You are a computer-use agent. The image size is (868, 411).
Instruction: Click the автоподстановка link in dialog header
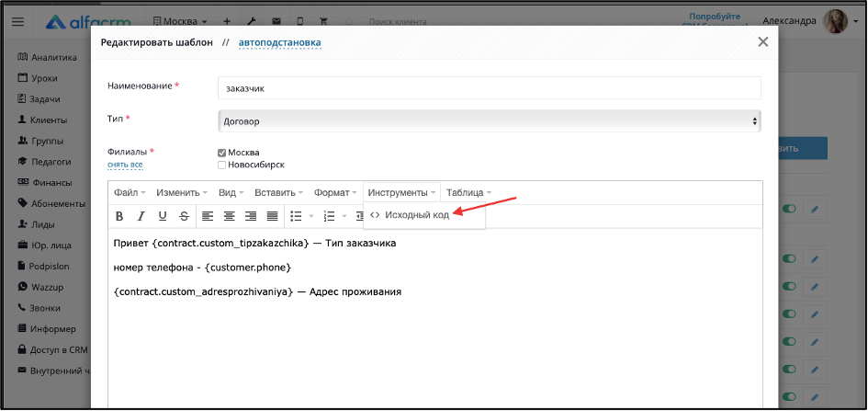[x=279, y=42]
